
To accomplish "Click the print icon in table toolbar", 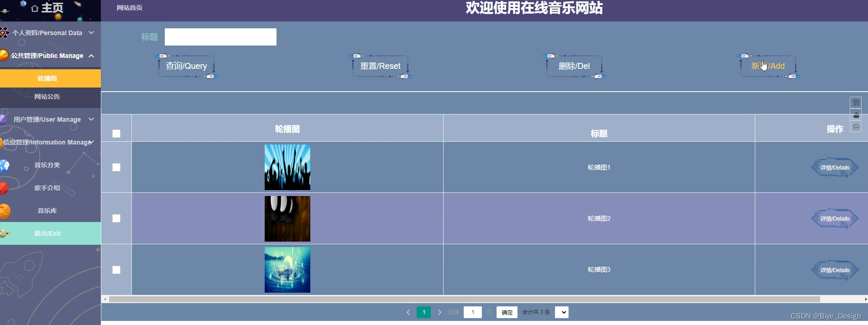I will click(x=856, y=127).
